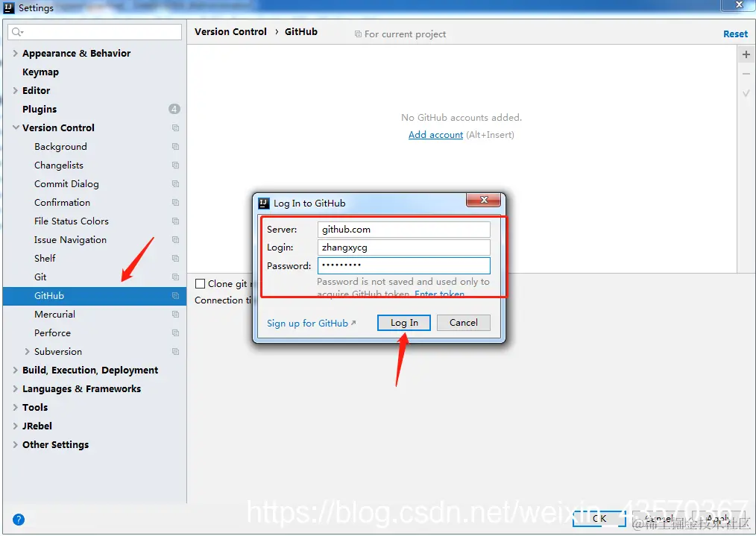Click the add account plus icon
The image size is (756, 536).
click(x=746, y=54)
